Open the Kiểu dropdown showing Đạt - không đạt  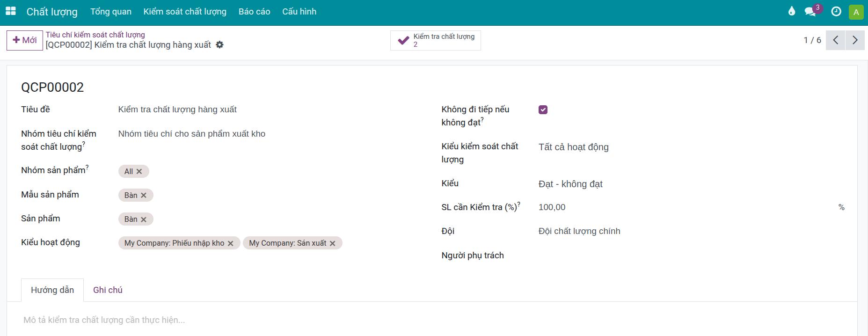pyautogui.click(x=691, y=184)
